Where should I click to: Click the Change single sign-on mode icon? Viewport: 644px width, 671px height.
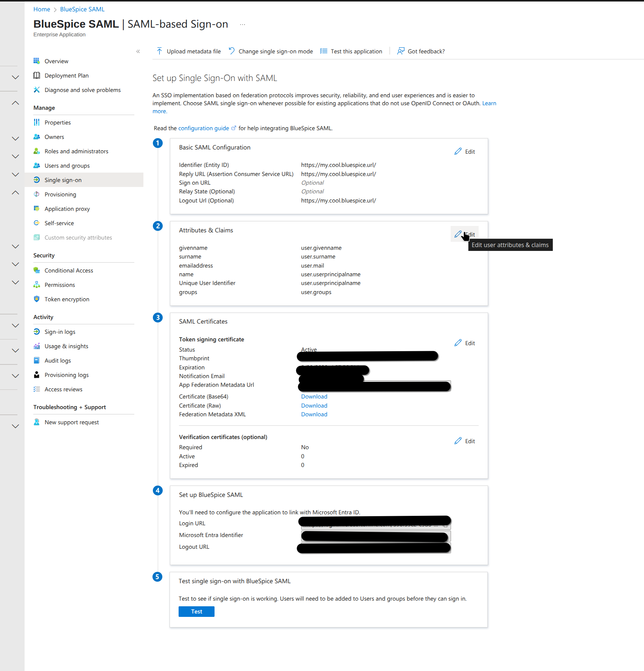coord(232,51)
